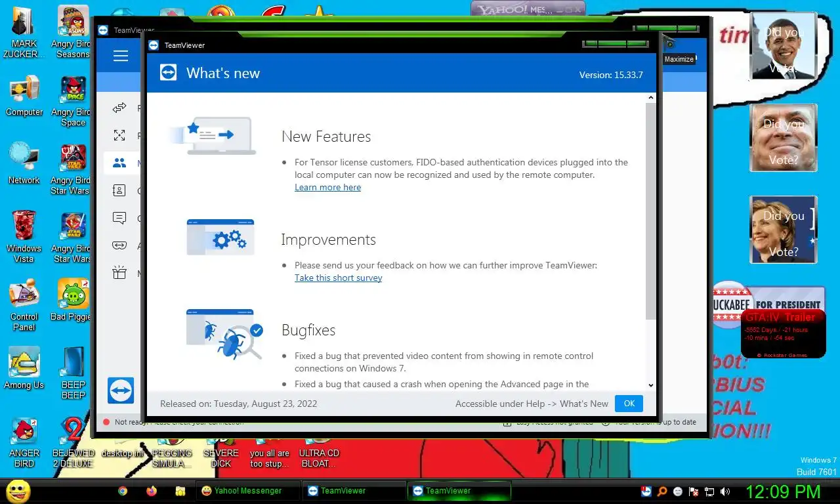Viewport: 840px width, 504px height.
Task: Open the folder icon on the taskbar
Action: (180, 491)
